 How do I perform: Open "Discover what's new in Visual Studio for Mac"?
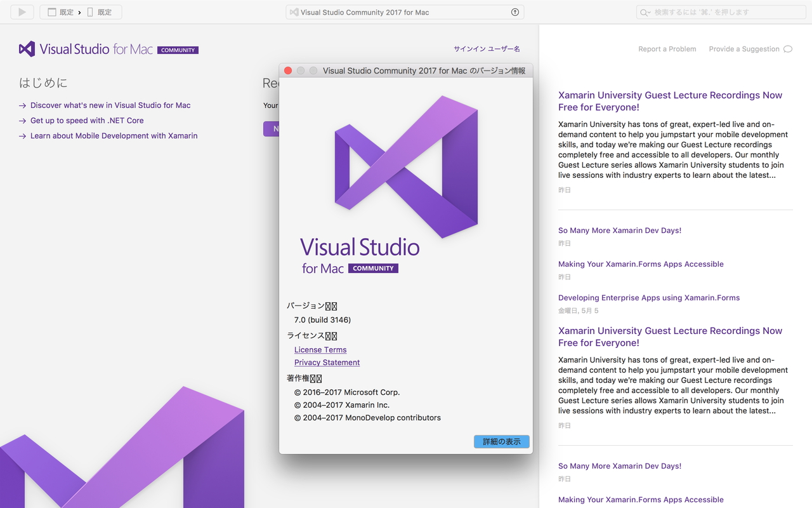110,105
